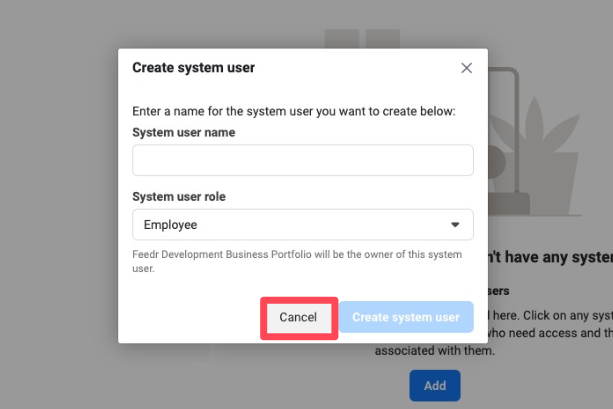Click the "Click on any" background description line
Viewport: 613px width, 409px height.
[x=553, y=316]
